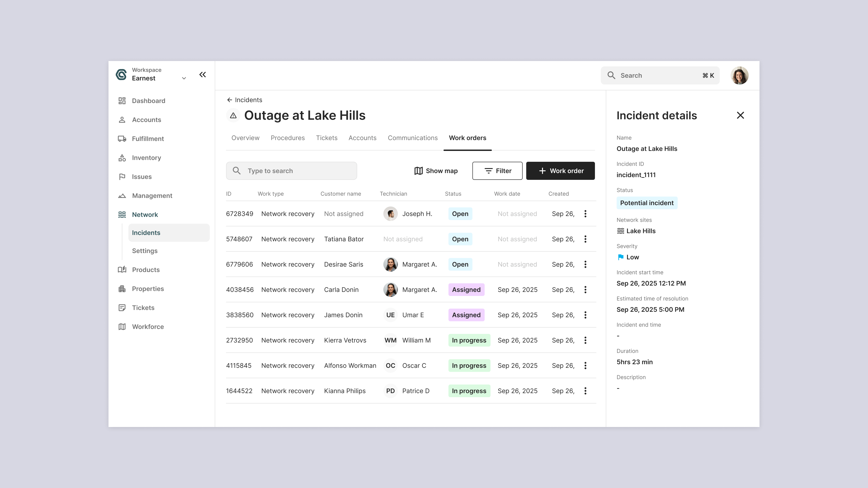
Task: Expand the Earnest workspace dropdown
Action: [x=184, y=78]
